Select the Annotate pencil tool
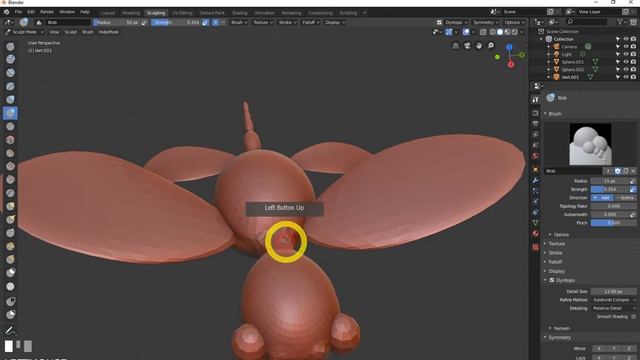 click(x=10, y=330)
